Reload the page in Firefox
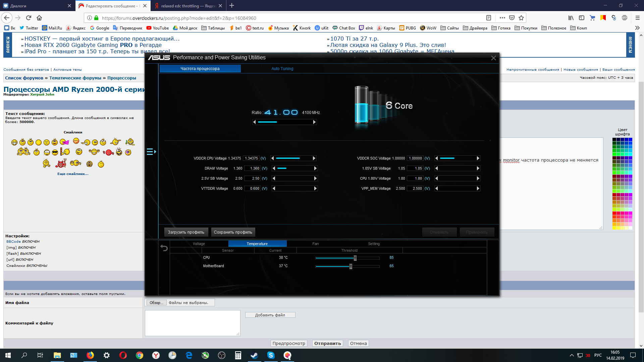This screenshot has height=362, width=644. pos(29,18)
